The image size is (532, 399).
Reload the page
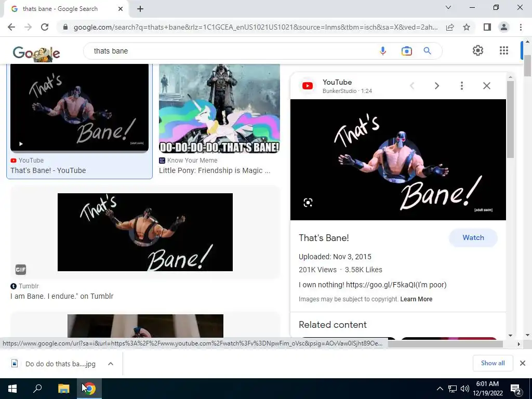[45, 27]
